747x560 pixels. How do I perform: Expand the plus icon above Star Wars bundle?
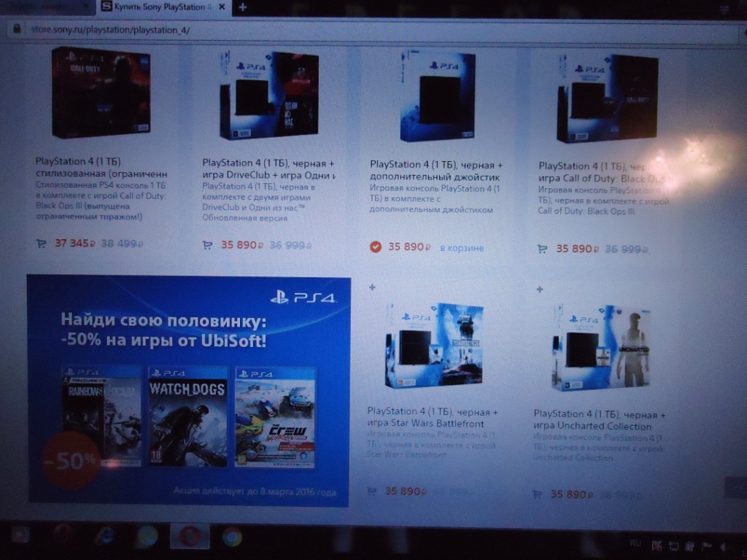pos(372,287)
